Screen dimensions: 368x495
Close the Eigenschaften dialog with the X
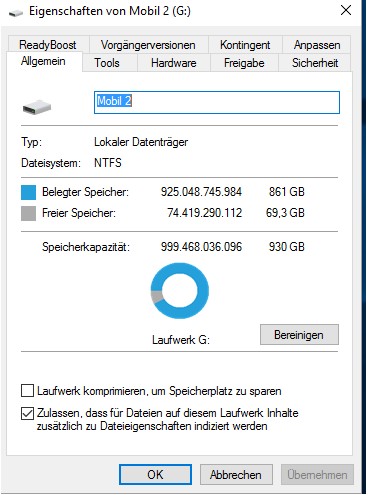coord(346,10)
